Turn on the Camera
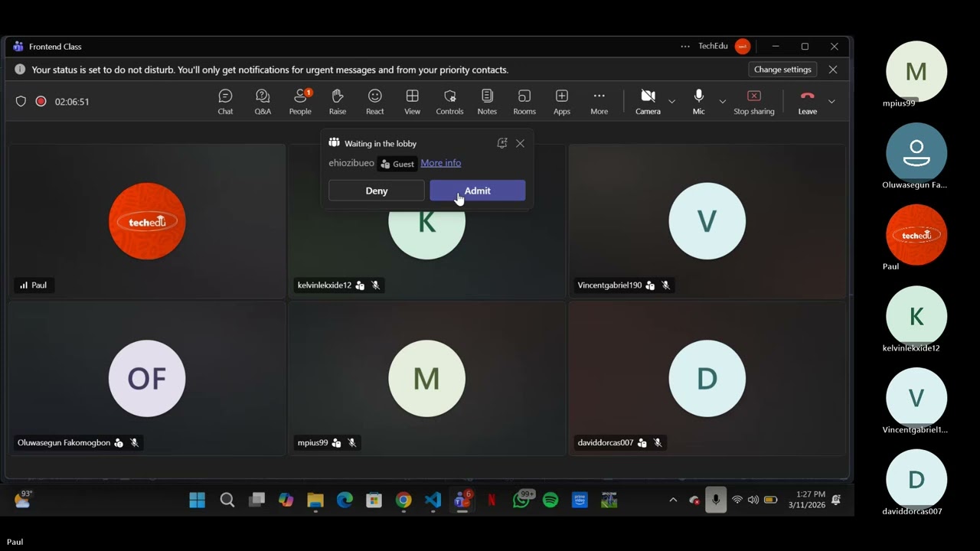 point(648,102)
